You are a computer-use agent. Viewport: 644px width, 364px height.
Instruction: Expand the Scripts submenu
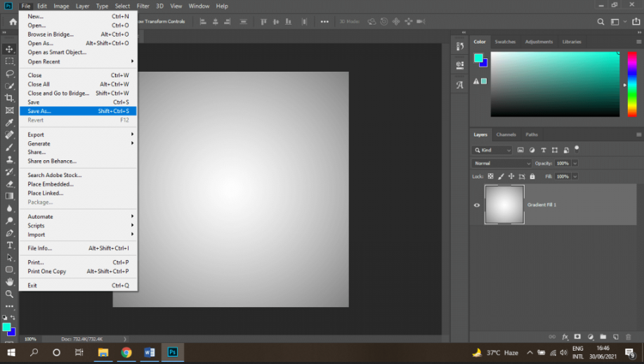coord(78,226)
